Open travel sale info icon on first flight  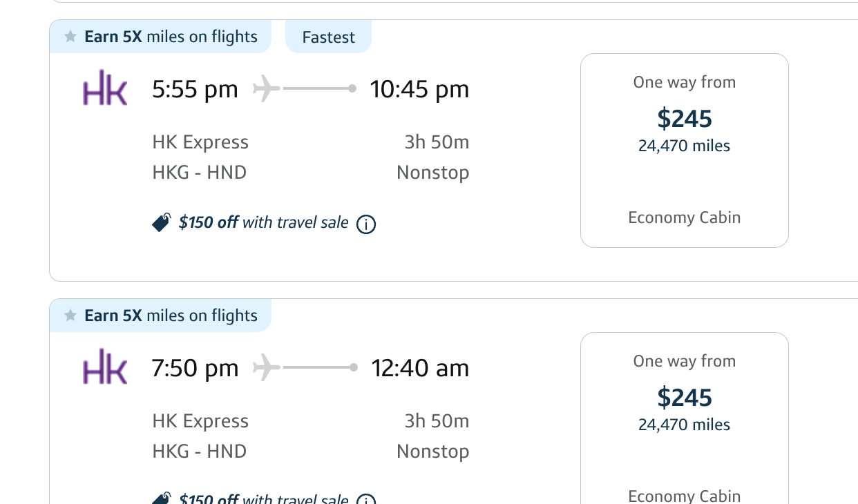pyautogui.click(x=366, y=224)
